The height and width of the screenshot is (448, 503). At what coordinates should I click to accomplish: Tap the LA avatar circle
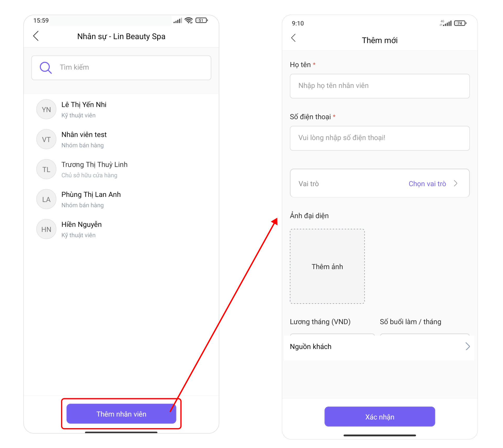coord(46,199)
